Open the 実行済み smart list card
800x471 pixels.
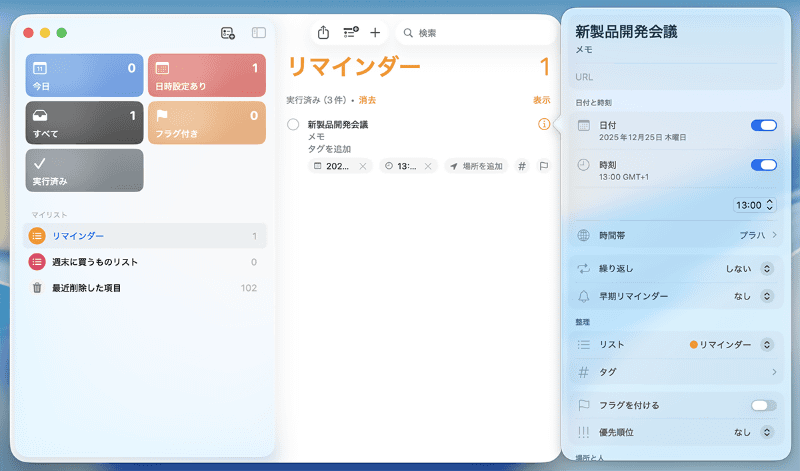click(x=85, y=170)
